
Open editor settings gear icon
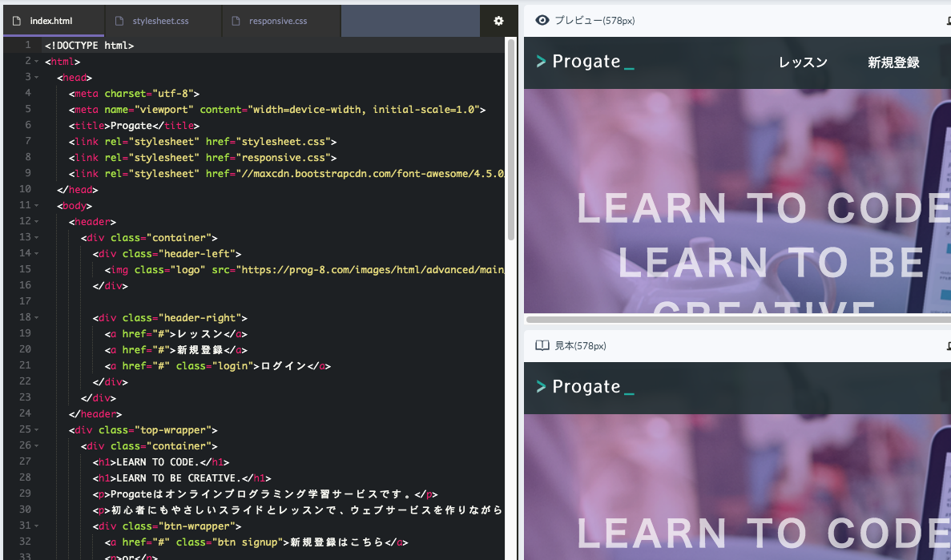click(498, 21)
